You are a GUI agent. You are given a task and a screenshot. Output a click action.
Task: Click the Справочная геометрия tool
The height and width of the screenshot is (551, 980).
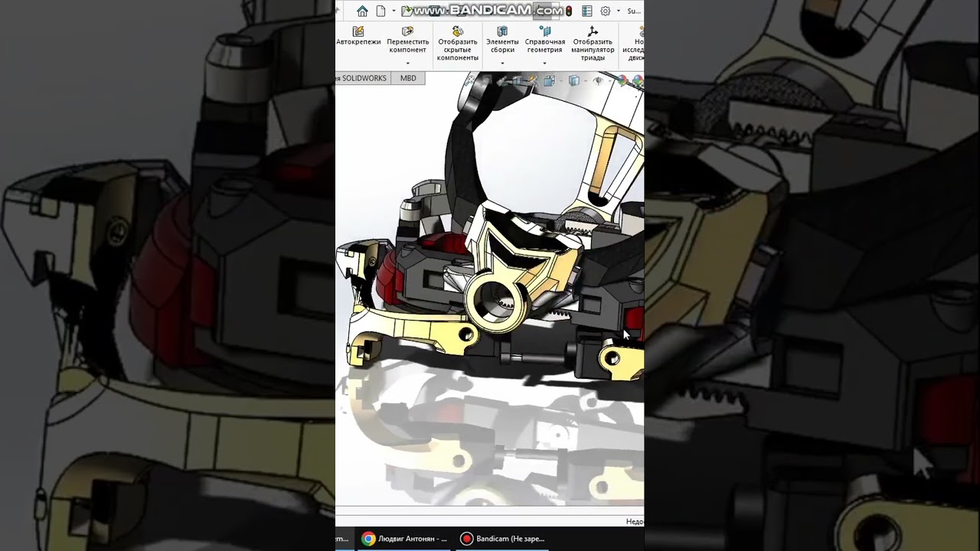pyautogui.click(x=545, y=40)
